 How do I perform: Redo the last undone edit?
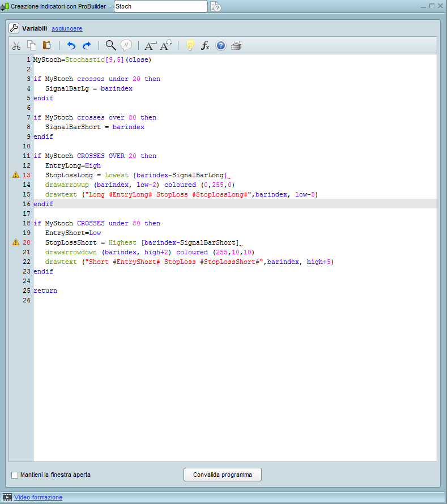pyautogui.click(x=87, y=46)
